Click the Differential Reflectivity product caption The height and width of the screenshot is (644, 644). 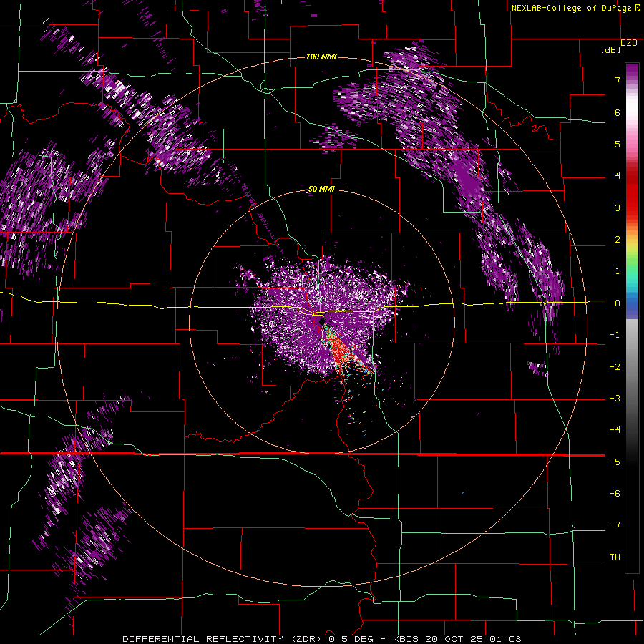(x=322, y=639)
